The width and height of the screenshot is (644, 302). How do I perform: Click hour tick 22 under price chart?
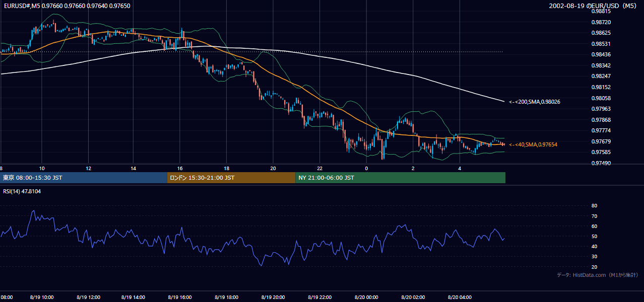319,168
